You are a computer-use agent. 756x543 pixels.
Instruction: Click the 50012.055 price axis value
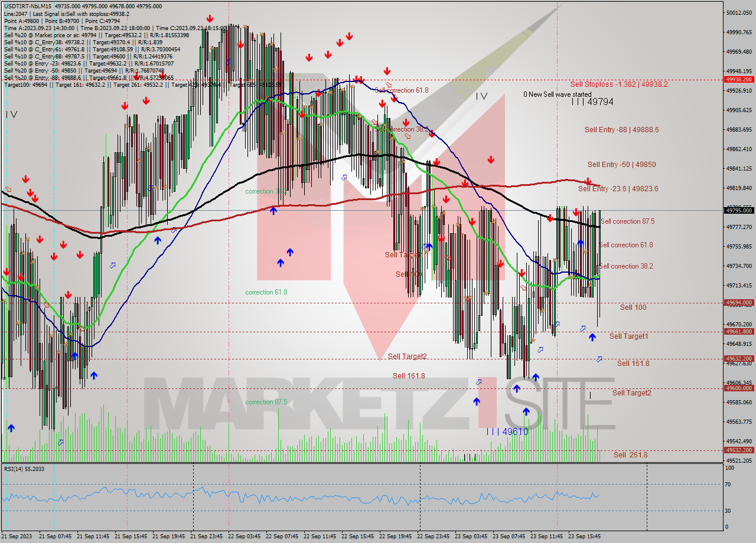click(739, 12)
